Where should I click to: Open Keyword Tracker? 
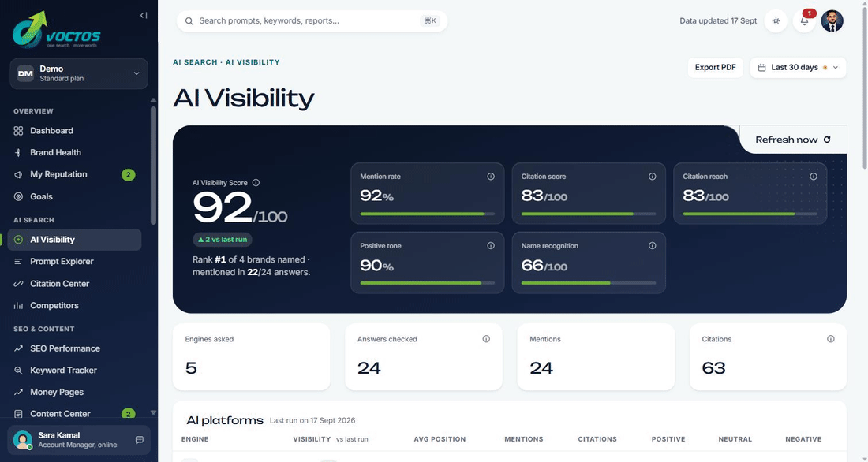point(75,371)
